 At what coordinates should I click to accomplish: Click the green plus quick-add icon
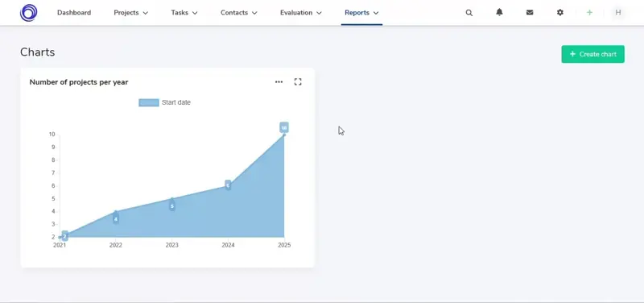point(590,13)
